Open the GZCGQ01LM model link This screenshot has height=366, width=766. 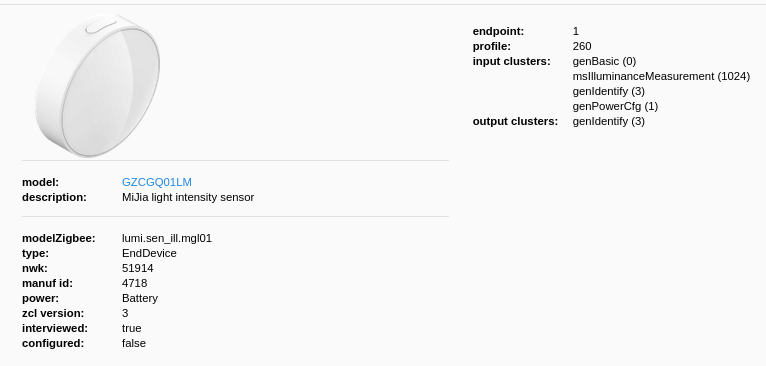click(157, 182)
